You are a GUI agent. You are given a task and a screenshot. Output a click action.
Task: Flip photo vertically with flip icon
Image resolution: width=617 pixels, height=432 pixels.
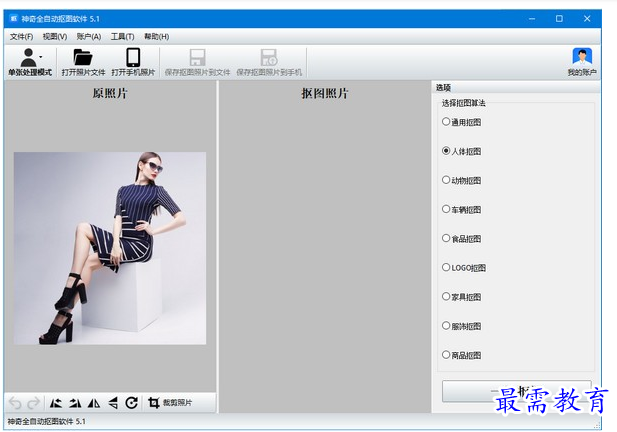pyautogui.click(x=113, y=403)
